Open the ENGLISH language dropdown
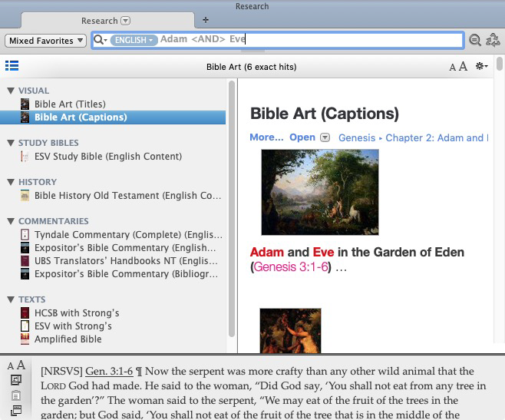Viewport: 505px width, 420px height. tap(134, 40)
